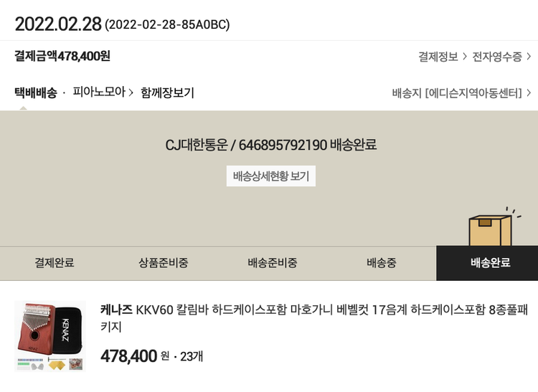
Task: Open the kalimba product thumbnail
Action: 50,335
